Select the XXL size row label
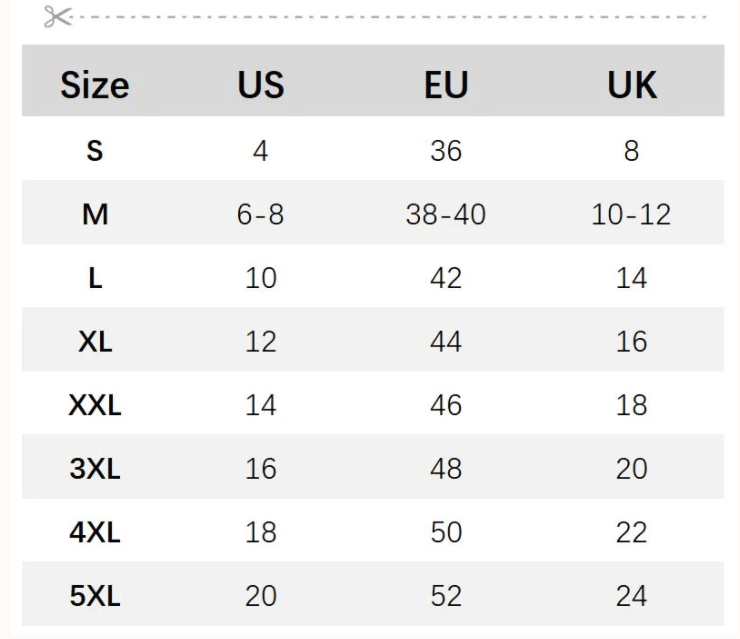The width and height of the screenshot is (740, 639). coord(95,406)
